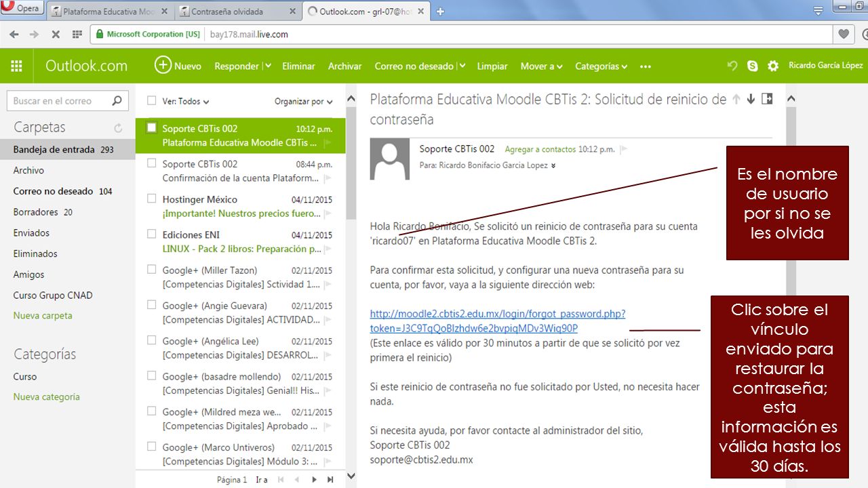Image resolution: width=868 pixels, height=488 pixels.
Task: Select the Hostinger México message checkbox
Action: click(152, 199)
